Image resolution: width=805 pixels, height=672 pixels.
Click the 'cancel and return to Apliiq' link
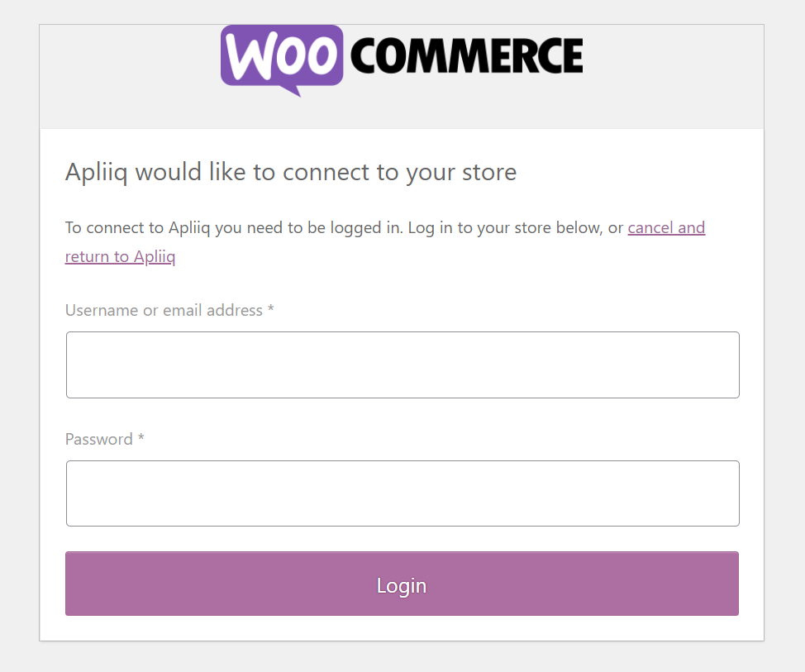(666, 227)
